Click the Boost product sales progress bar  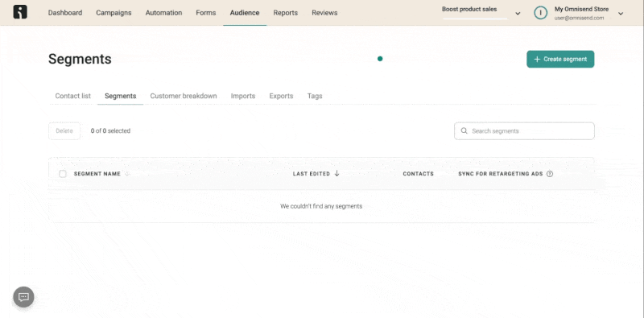[x=474, y=18]
